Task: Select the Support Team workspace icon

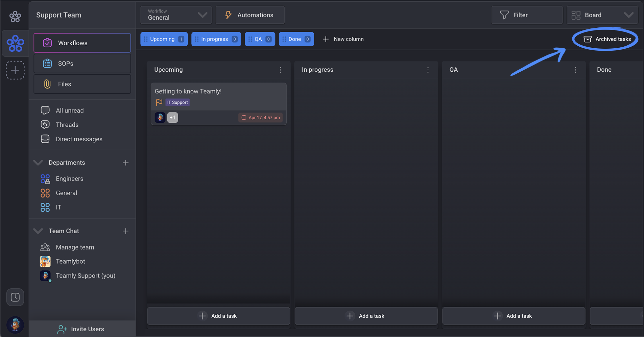Action: coord(15,43)
